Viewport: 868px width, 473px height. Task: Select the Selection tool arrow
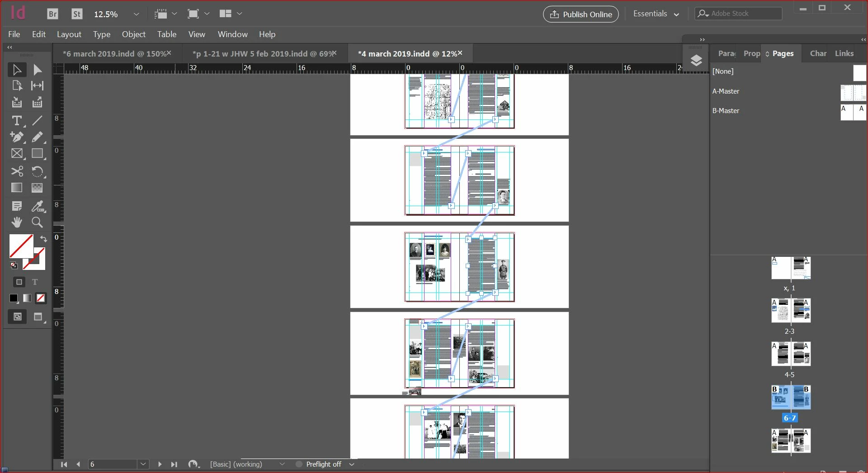[17, 70]
